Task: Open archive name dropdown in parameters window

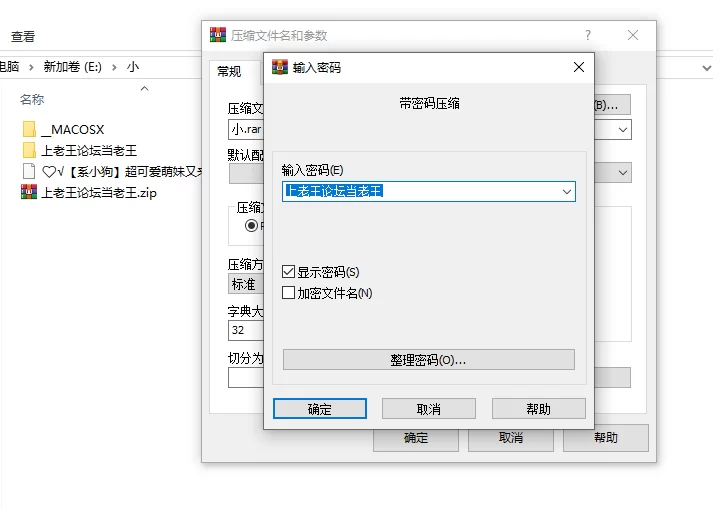Action: tap(623, 130)
